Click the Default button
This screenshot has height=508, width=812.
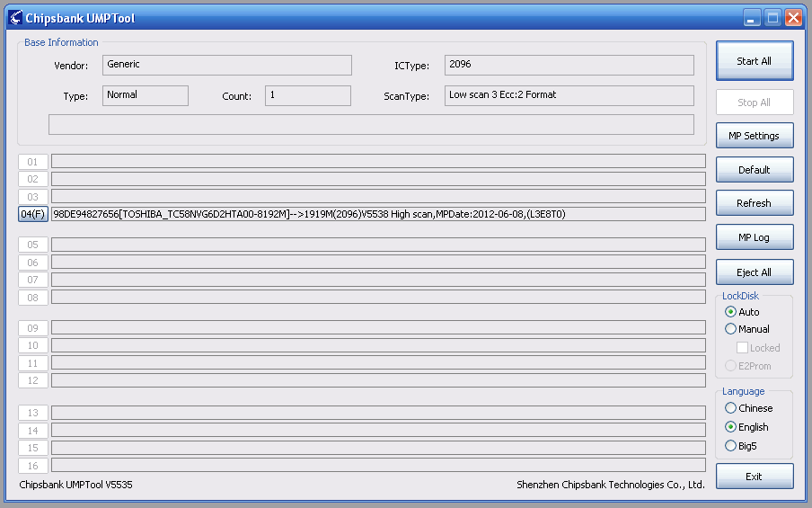point(755,170)
